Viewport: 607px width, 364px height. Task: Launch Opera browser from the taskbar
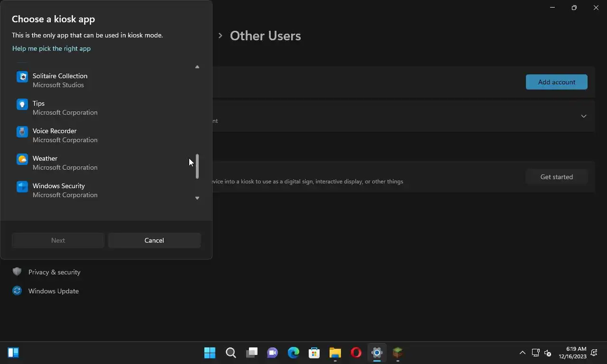(x=356, y=353)
